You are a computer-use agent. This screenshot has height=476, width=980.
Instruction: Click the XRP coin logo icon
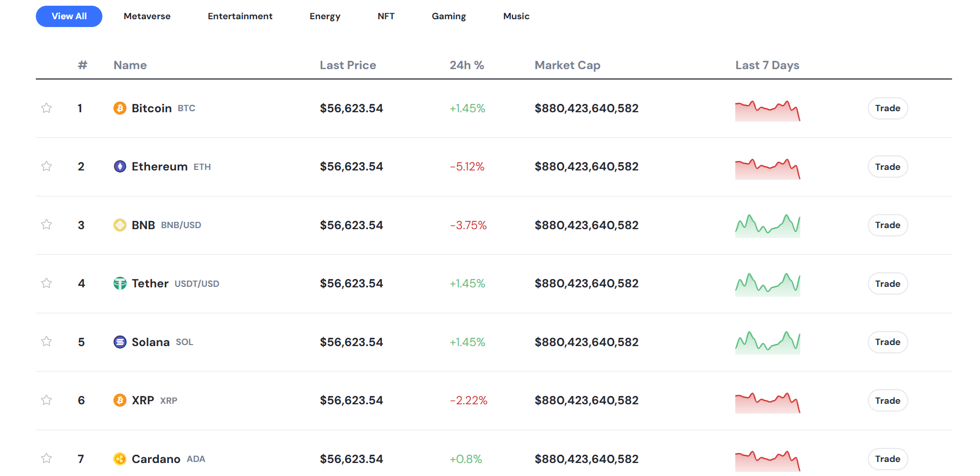(x=120, y=400)
